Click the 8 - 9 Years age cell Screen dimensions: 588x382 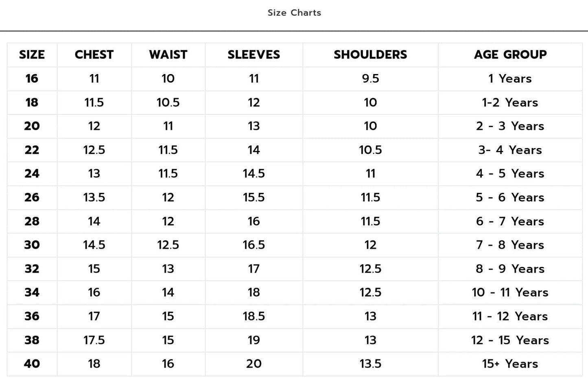coord(510,269)
